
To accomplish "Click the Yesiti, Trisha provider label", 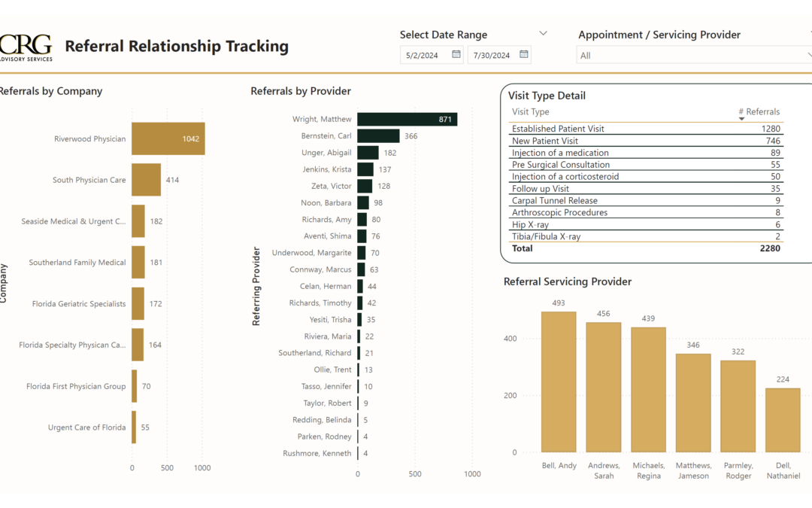I will [x=330, y=319].
